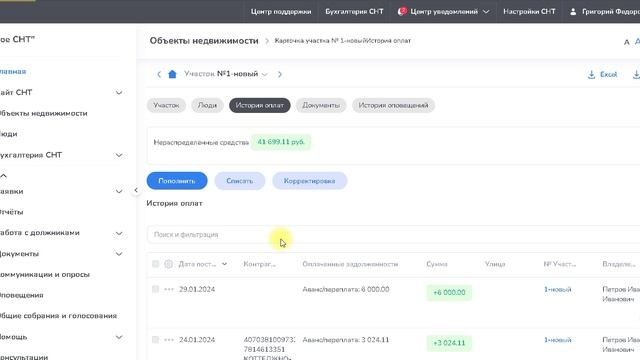Open Центр поддержки in the top bar
640x360 pixels.
[x=281, y=11]
